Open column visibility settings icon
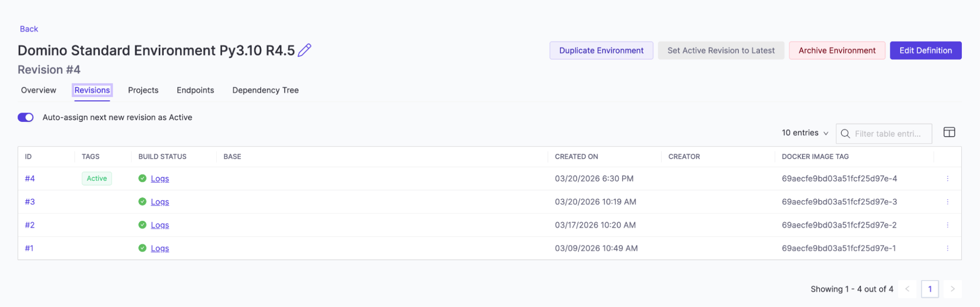Screen dimensions: 980x307 point(949,132)
